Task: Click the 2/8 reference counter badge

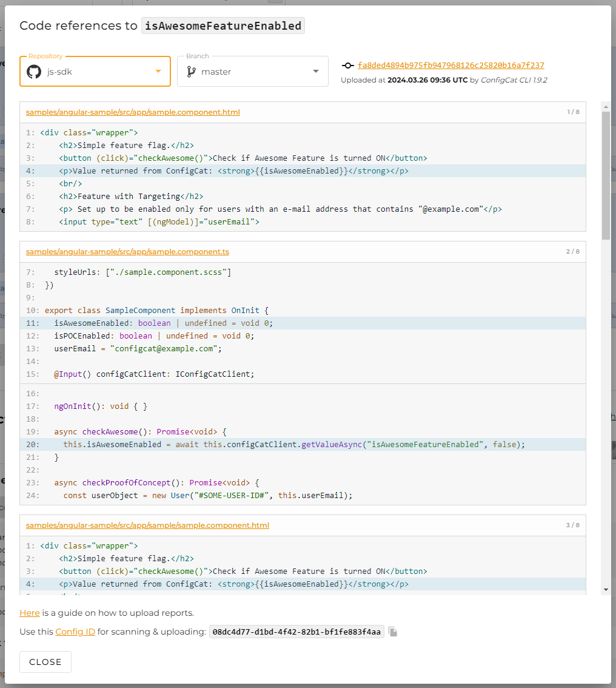Action: [574, 251]
